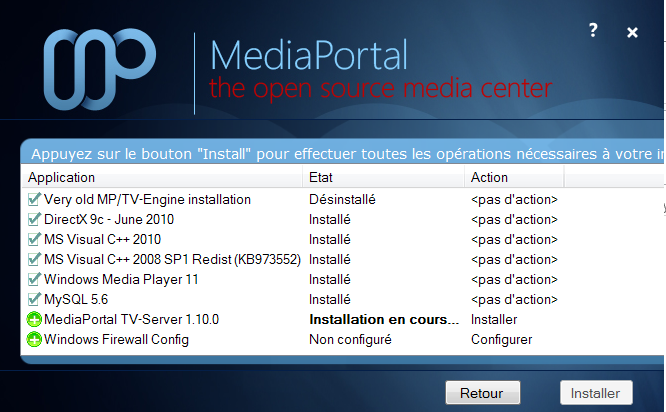666x412 pixels.
Task: Click the 'Appuyez sur le bouton Install' instruction text
Action: (347, 154)
